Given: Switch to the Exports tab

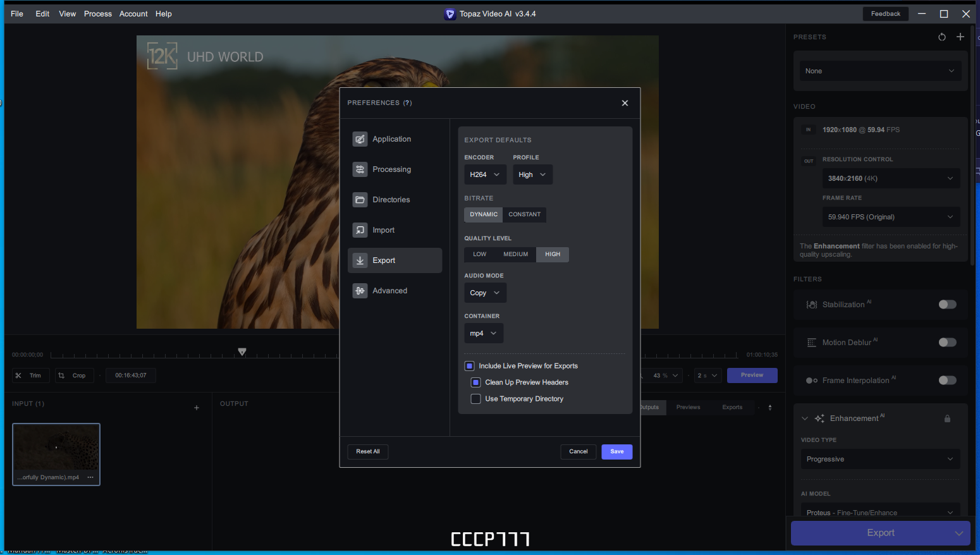Looking at the screenshot, I should [732, 408].
